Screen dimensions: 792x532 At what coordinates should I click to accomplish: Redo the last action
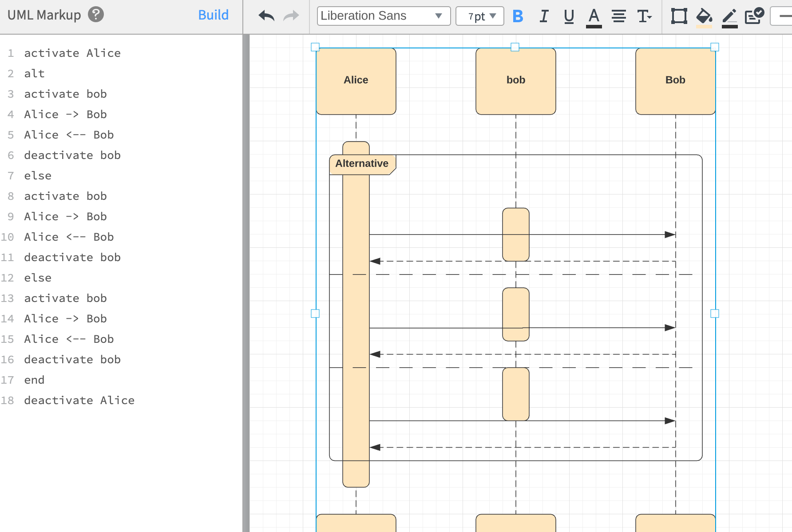coord(291,16)
